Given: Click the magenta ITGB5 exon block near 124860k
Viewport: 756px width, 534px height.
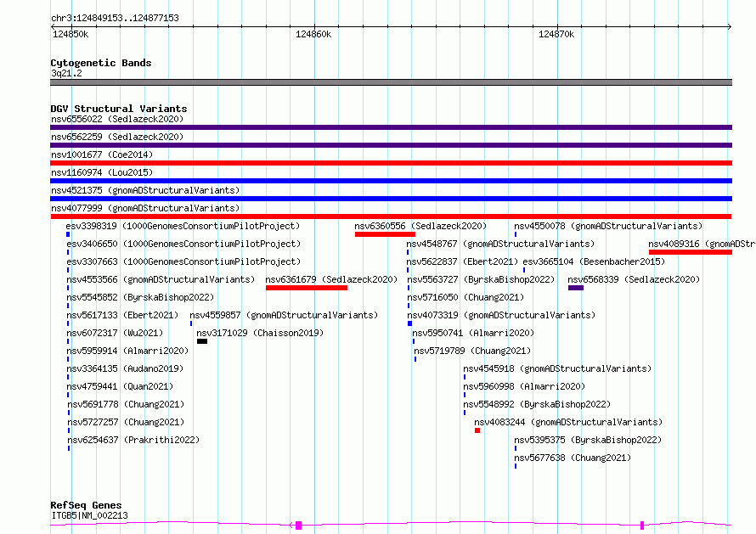Looking at the screenshot, I should pyautogui.click(x=298, y=526).
